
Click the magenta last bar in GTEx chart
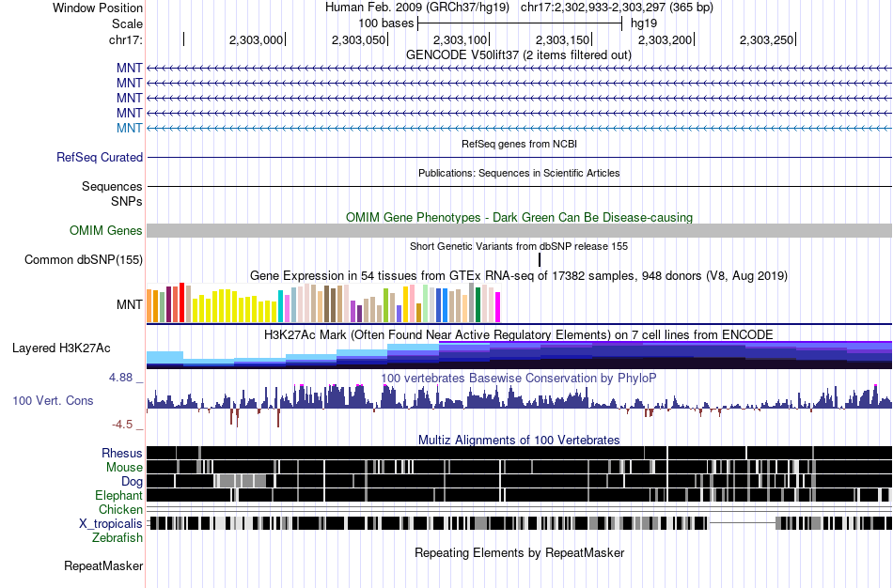pos(498,308)
